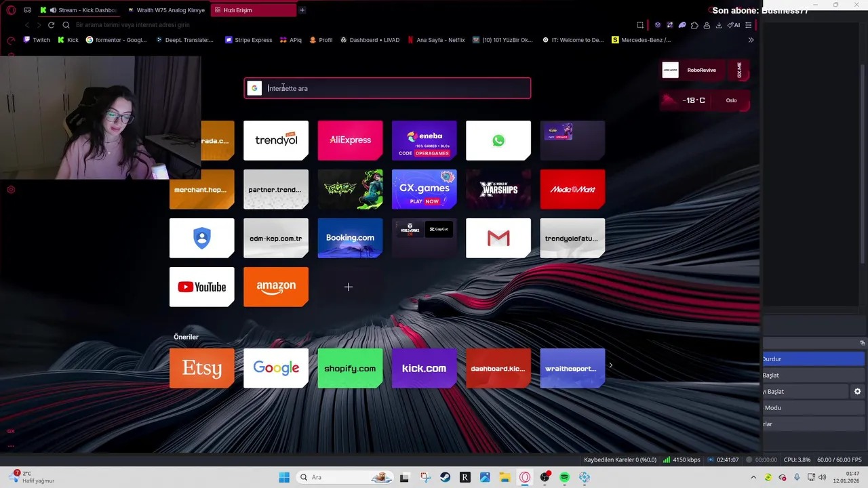The height and width of the screenshot is (488, 868).
Task: Open the edm-kep.com.tr speed dial tile
Action: point(276,238)
